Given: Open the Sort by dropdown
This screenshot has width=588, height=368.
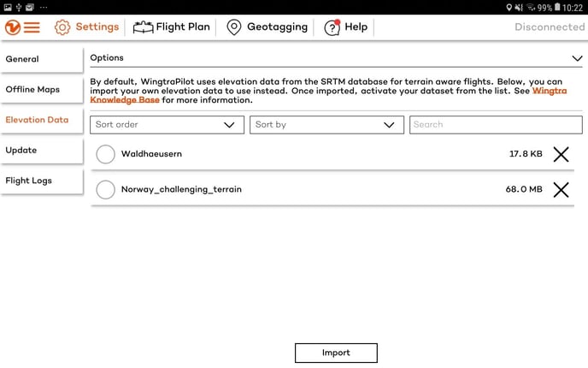Looking at the screenshot, I should [326, 125].
